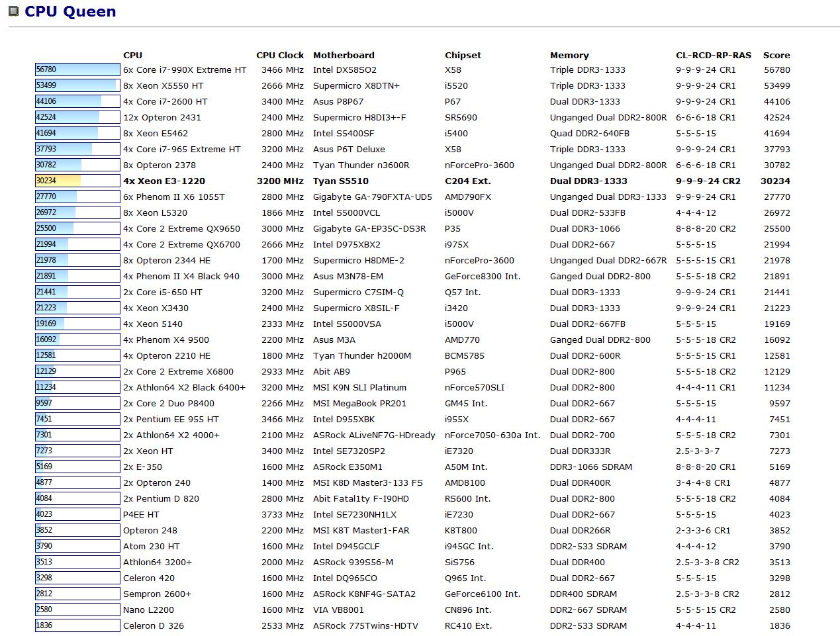Screen dimensions: 840x636
Task: Select 4x Phenom II X4 Black 940
Action: coord(181,276)
